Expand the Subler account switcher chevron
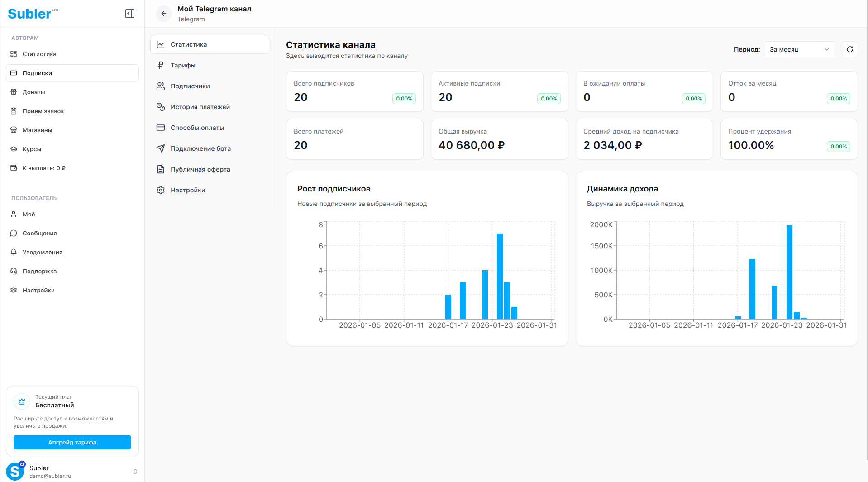The height and width of the screenshot is (482, 868). 135,472
